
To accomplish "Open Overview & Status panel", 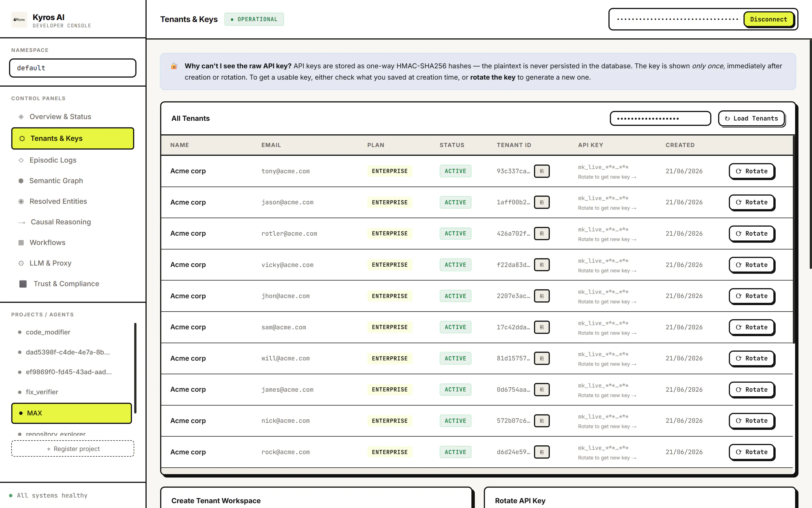I will click(x=73, y=117).
